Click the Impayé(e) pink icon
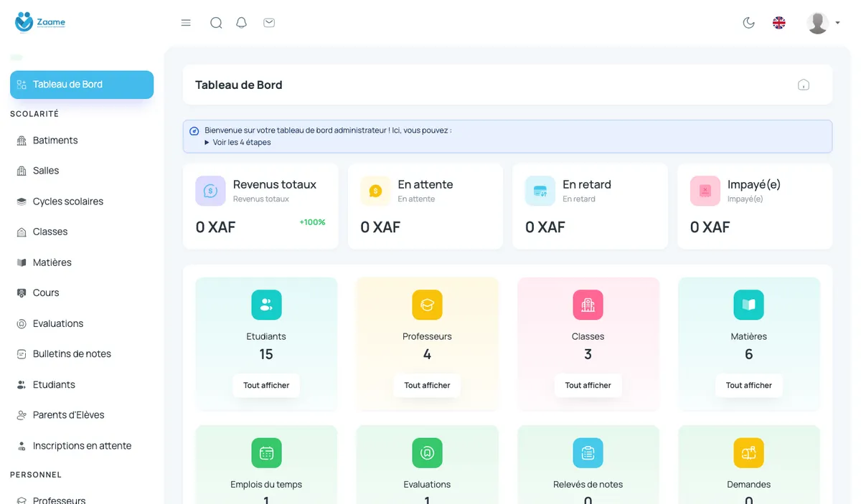 [x=705, y=191]
